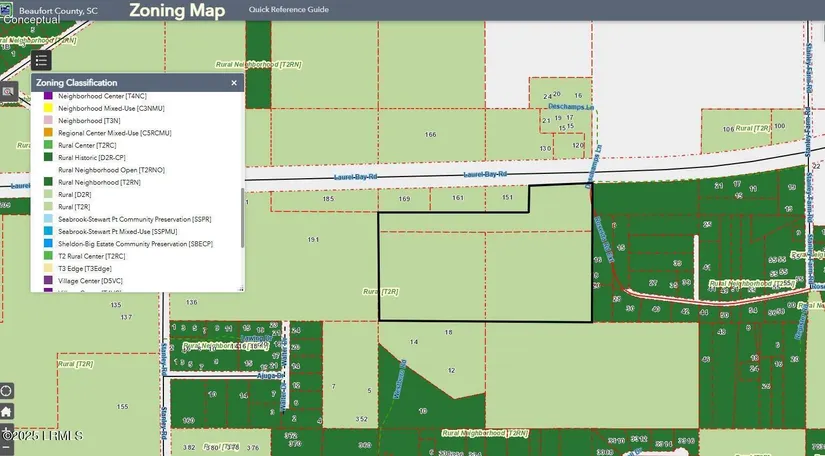Open the Quick Reference Guide link
This screenshot has height=456, width=825.
[290, 10]
